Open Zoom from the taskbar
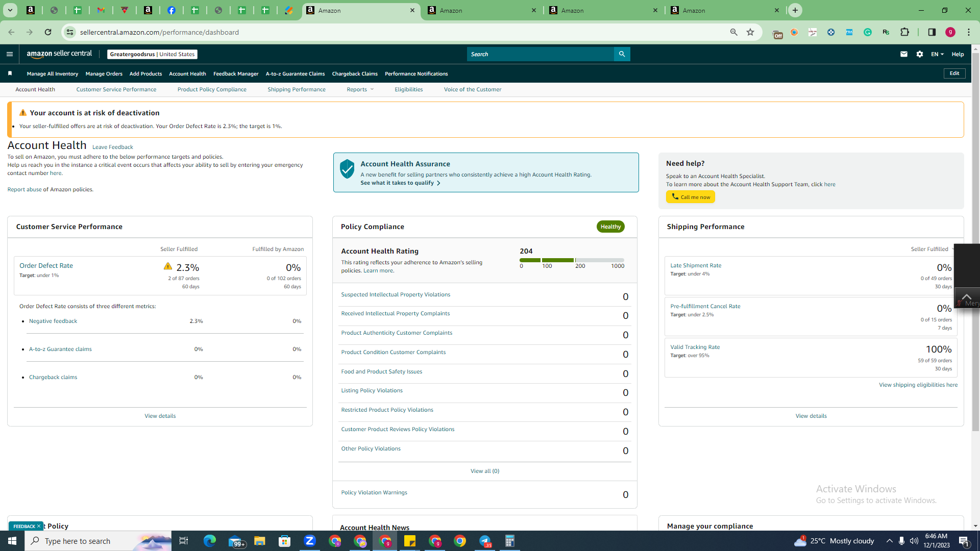This screenshot has width=980, height=551. [310, 541]
